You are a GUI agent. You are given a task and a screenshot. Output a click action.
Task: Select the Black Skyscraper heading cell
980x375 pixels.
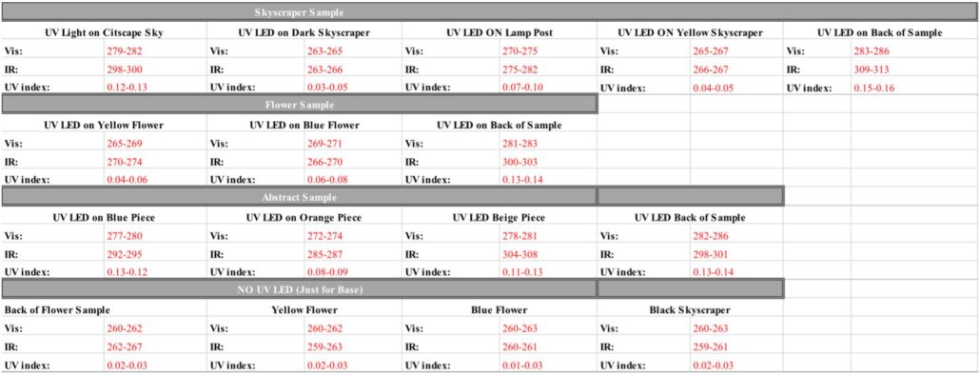(x=690, y=310)
